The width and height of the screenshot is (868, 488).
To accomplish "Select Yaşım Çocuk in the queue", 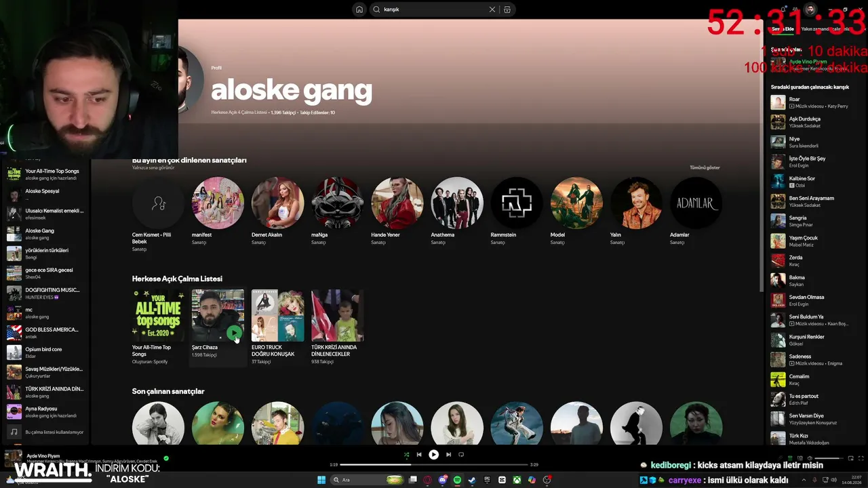I will point(816,241).
